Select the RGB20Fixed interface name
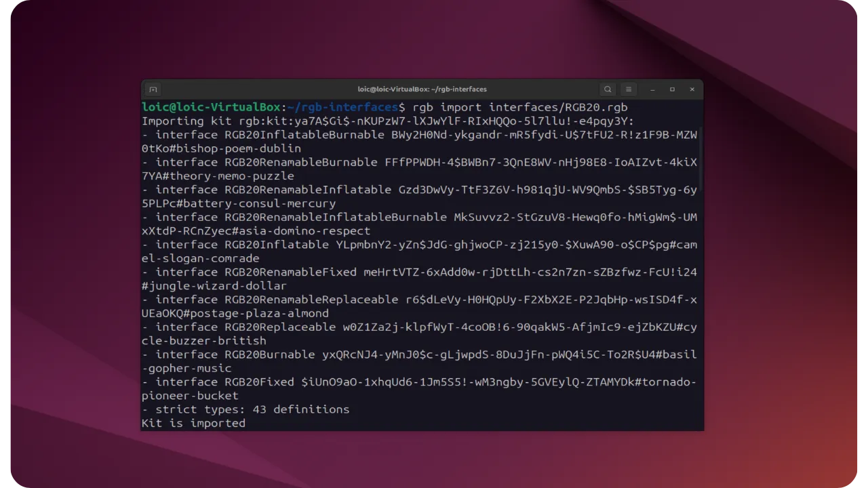This screenshot has width=868, height=488. pos(260,382)
